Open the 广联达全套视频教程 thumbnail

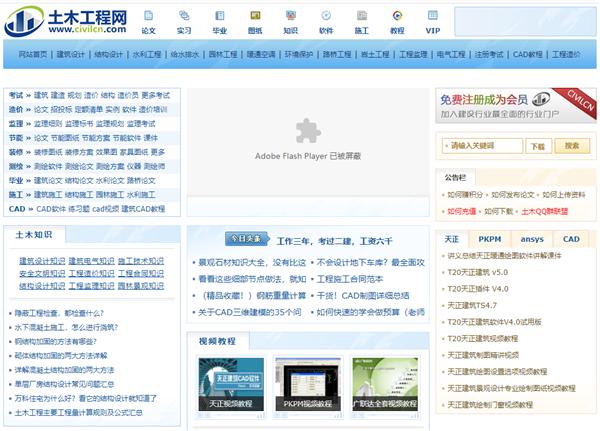tap(385, 384)
